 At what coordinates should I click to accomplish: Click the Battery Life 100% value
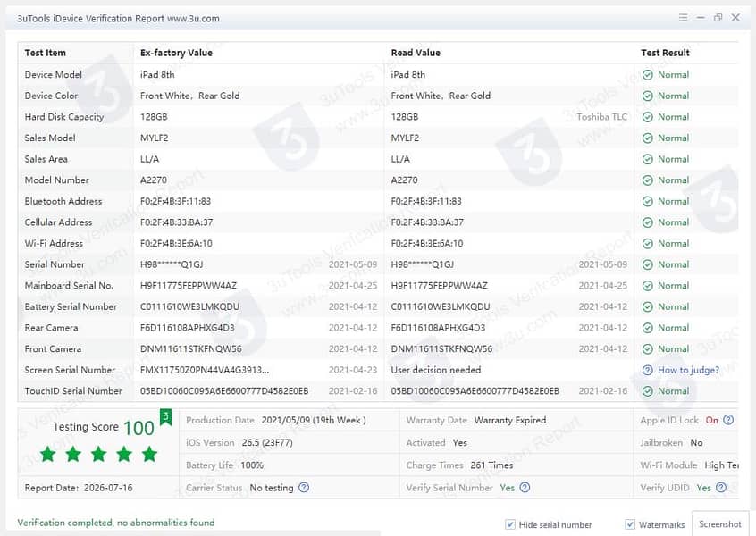point(252,465)
